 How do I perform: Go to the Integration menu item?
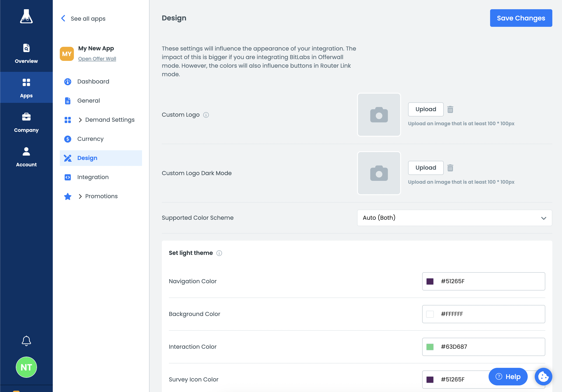(x=101, y=177)
